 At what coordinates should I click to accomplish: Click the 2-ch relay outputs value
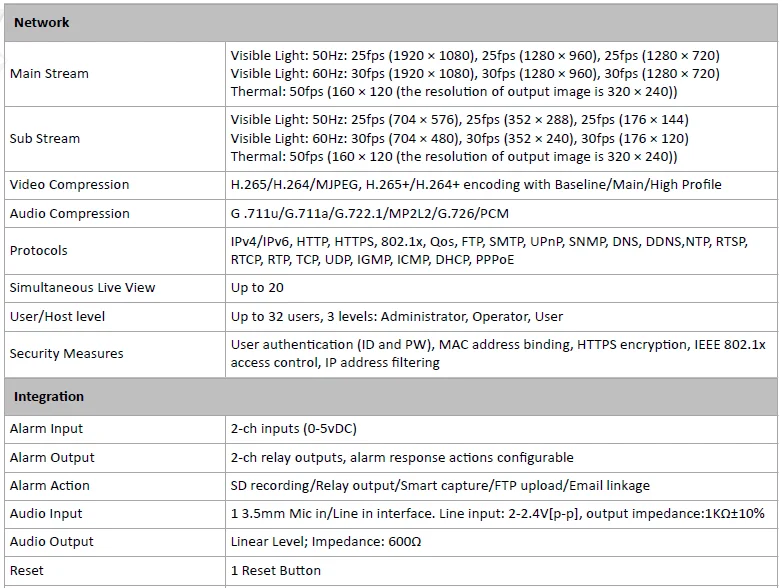pos(402,458)
